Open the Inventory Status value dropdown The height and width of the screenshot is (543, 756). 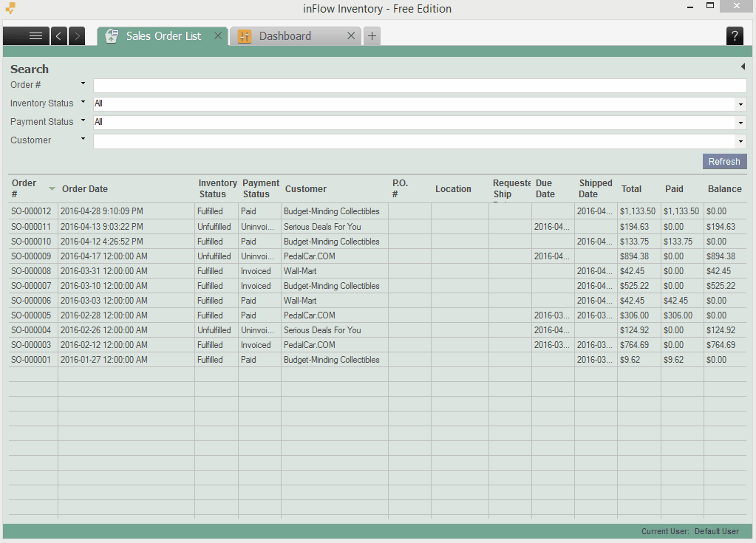point(740,105)
